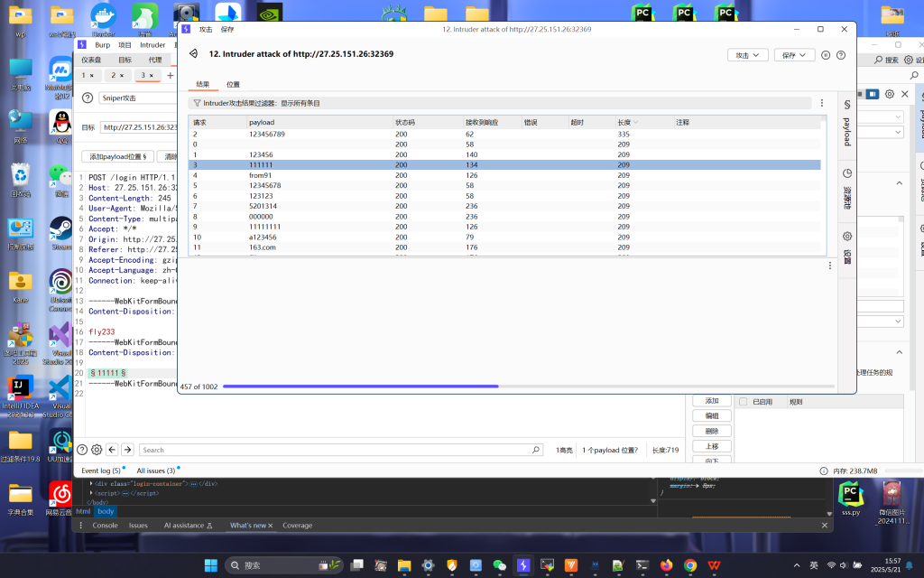Open Chrome from the taskbar
The height and width of the screenshot is (578, 924).
[690, 565]
